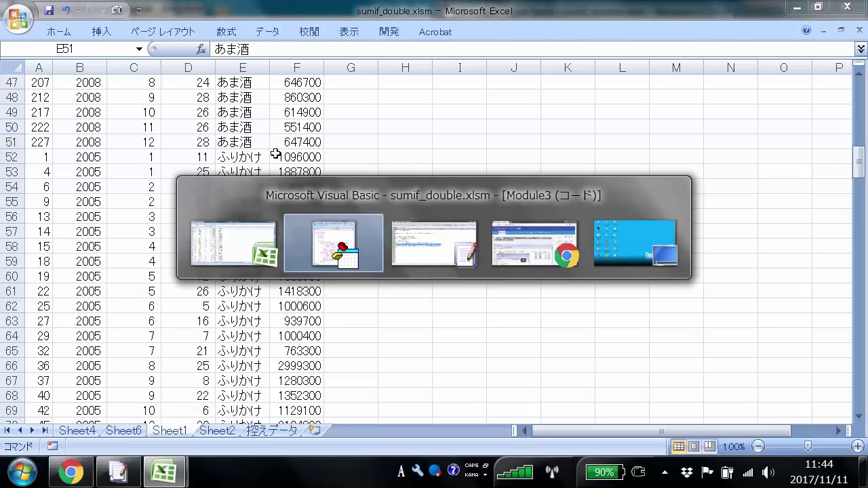The width and height of the screenshot is (868, 488).
Task: Open the Name Box dropdown arrow
Action: [x=139, y=49]
